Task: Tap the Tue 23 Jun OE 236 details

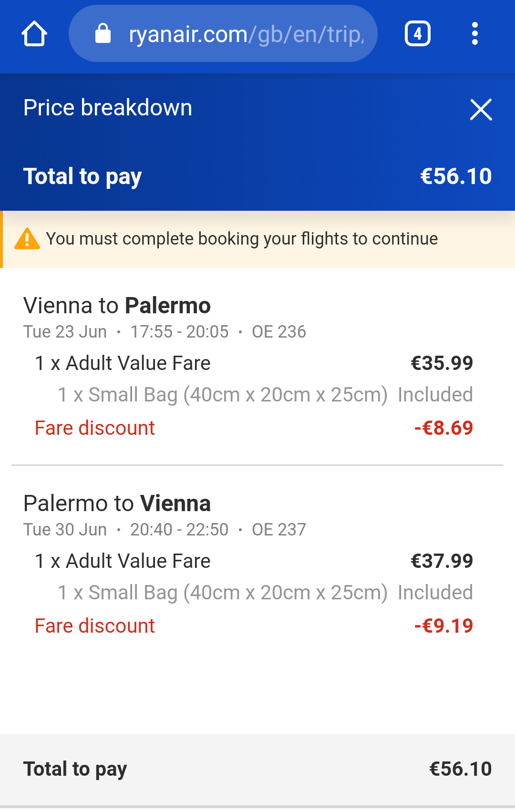Action: 165,332
